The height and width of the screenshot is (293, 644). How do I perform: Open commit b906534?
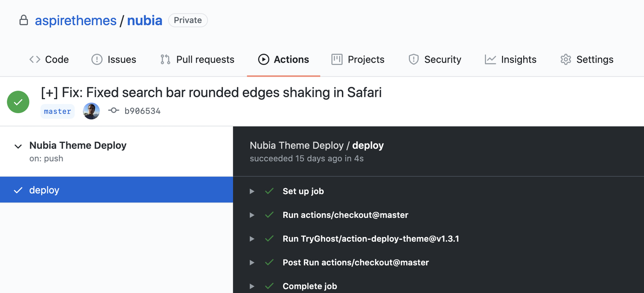142,111
